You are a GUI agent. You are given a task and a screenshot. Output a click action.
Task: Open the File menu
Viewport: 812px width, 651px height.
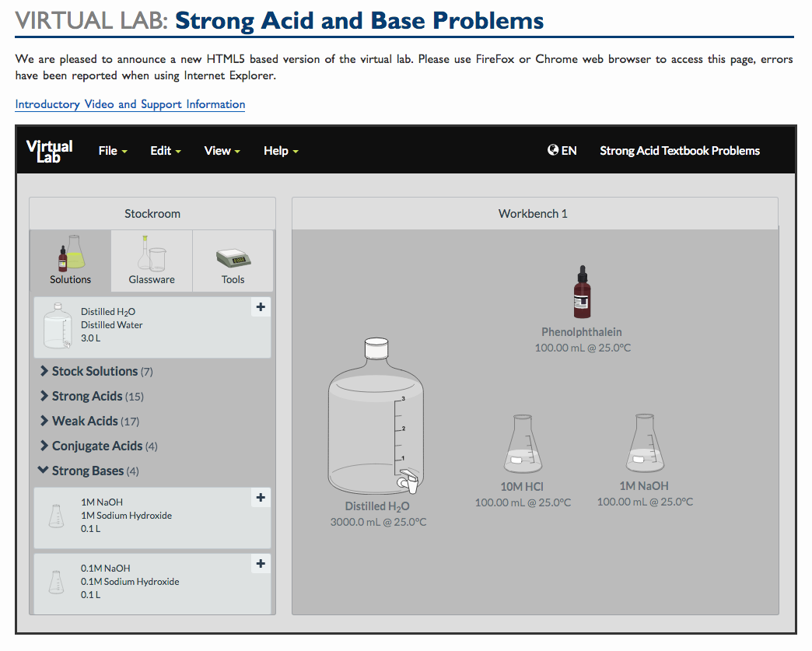point(112,151)
